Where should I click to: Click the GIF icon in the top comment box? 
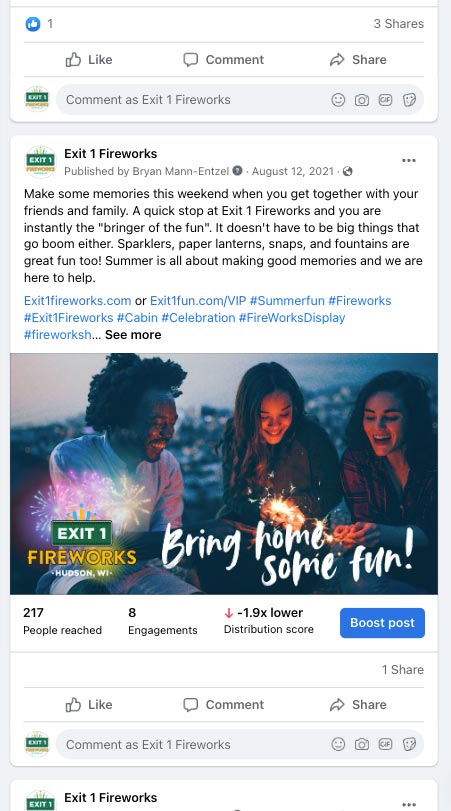pyautogui.click(x=385, y=100)
